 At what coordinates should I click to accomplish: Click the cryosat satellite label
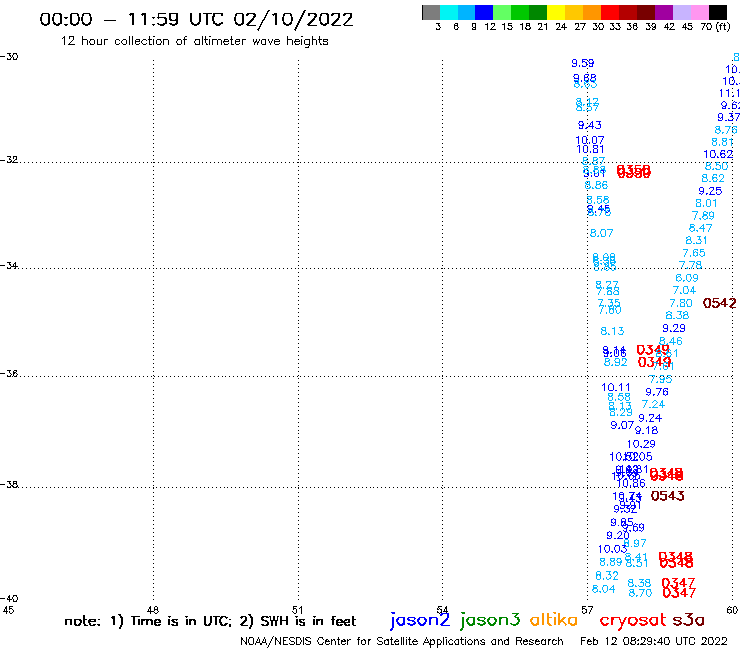click(x=633, y=620)
